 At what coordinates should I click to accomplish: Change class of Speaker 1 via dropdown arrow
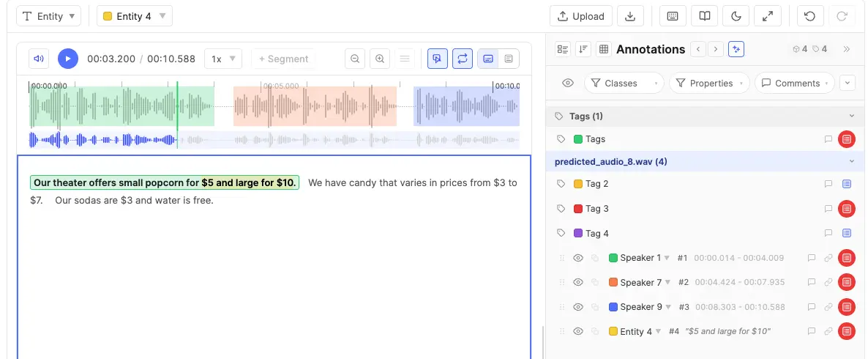667,258
